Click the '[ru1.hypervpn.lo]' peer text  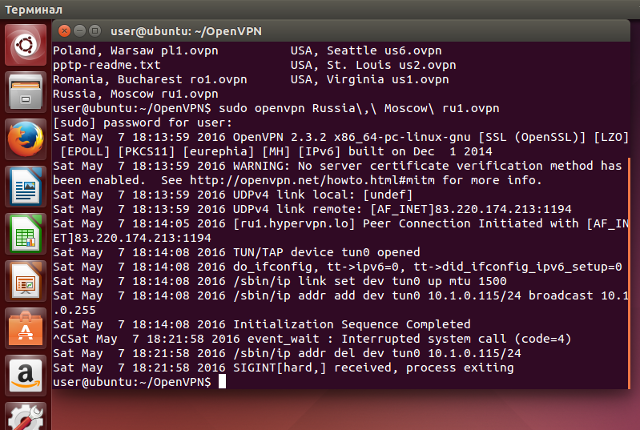point(294,224)
